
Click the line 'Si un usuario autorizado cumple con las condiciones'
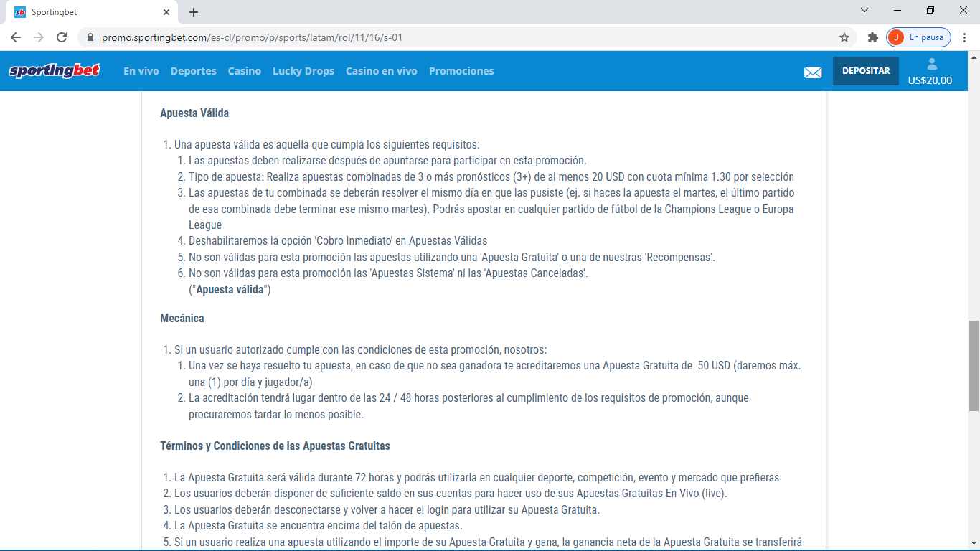(x=360, y=349)
